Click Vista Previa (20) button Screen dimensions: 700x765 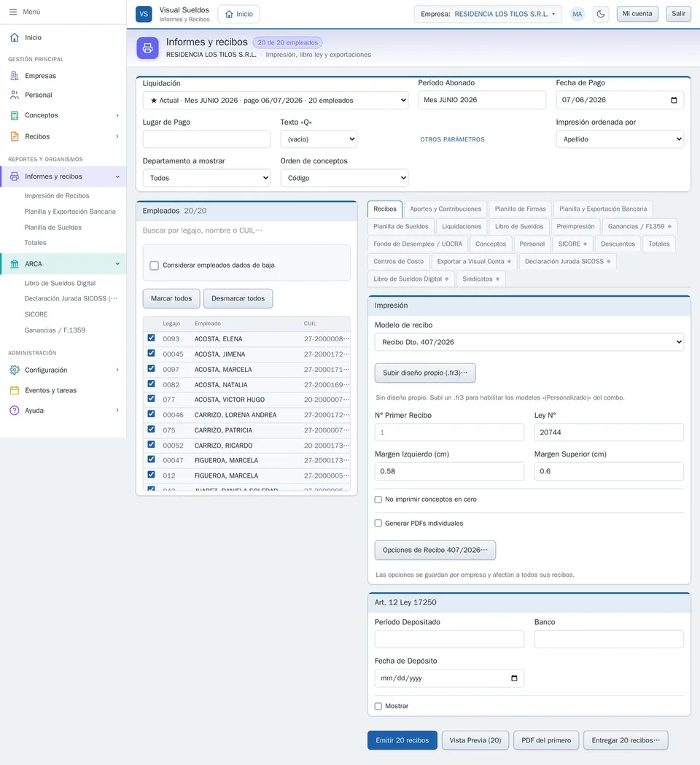coord(475,740)
